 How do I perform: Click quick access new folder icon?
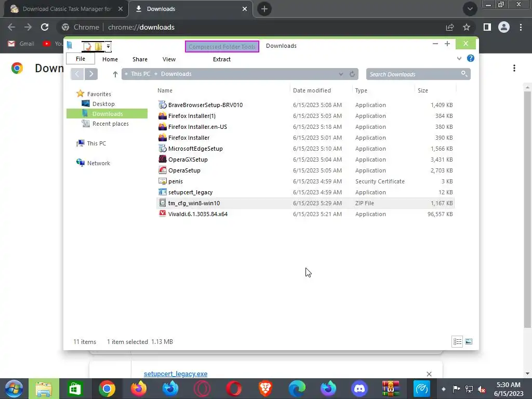[99, 46]
